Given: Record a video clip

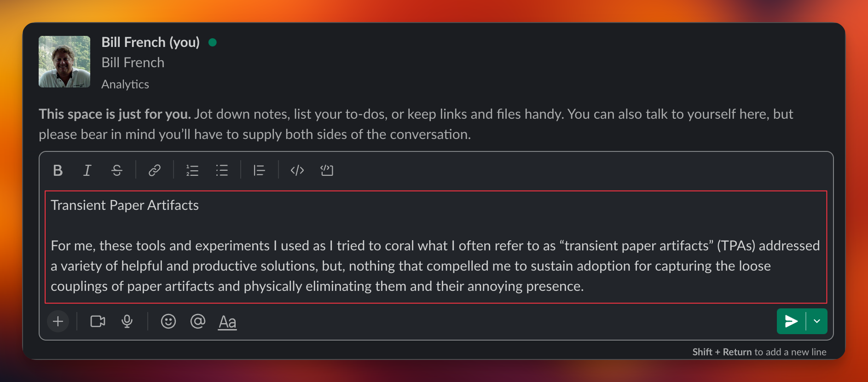Looking at the screenshot, I should [98, 321].
